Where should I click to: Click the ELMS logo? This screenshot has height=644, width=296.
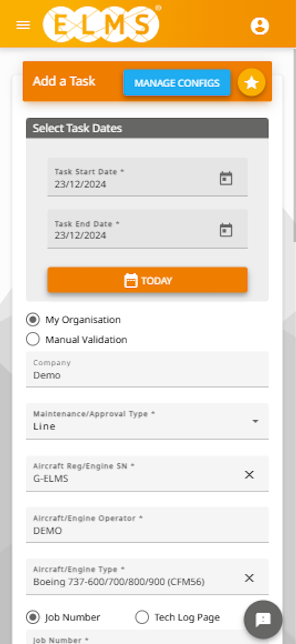click(101, 24)
